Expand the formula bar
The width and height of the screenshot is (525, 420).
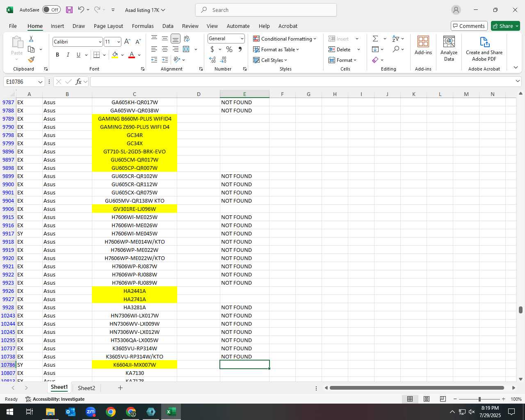tap(518, 81)
